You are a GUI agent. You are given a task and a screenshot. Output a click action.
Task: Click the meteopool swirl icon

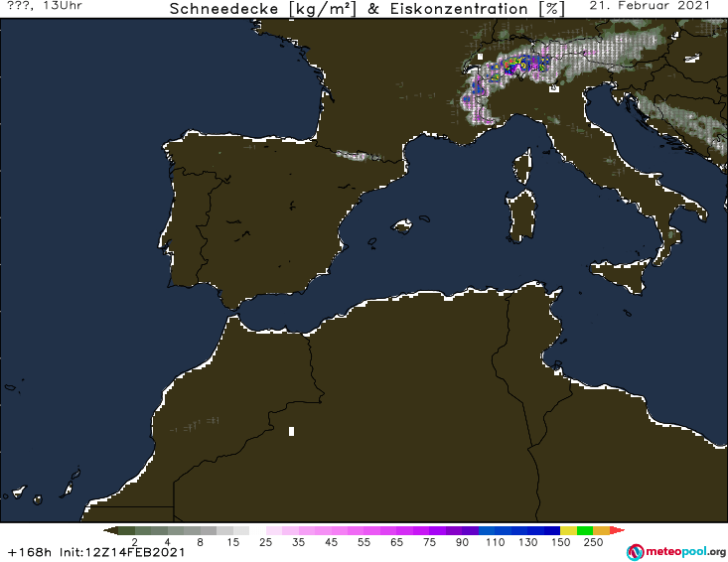[x=635, y=552]
